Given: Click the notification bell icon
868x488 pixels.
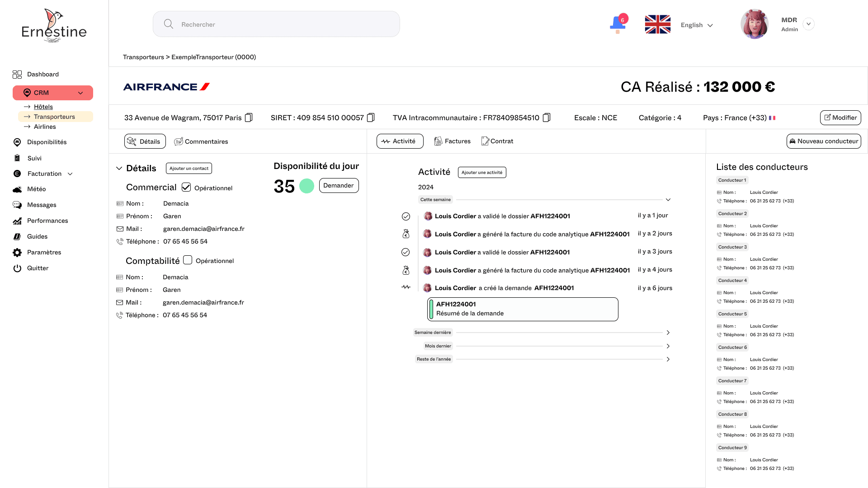Looking at the screenshot, I should (x=618, y=24).
